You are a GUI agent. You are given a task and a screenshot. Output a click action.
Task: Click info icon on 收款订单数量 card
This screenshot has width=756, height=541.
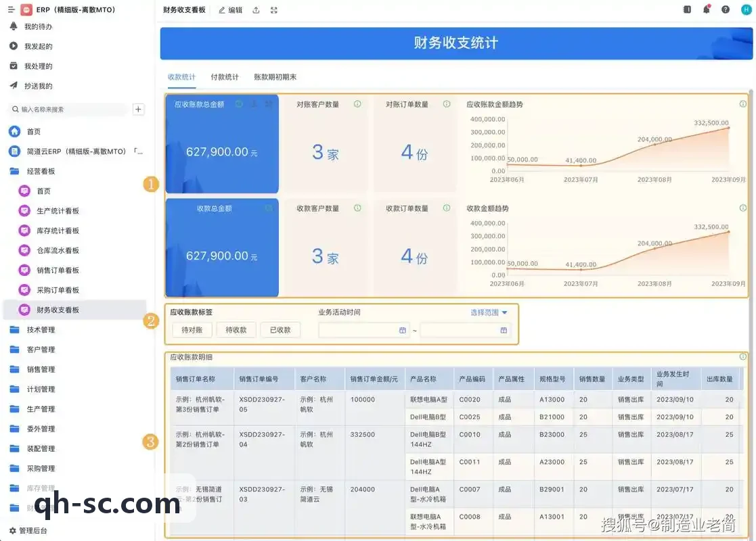click(447, 208)
